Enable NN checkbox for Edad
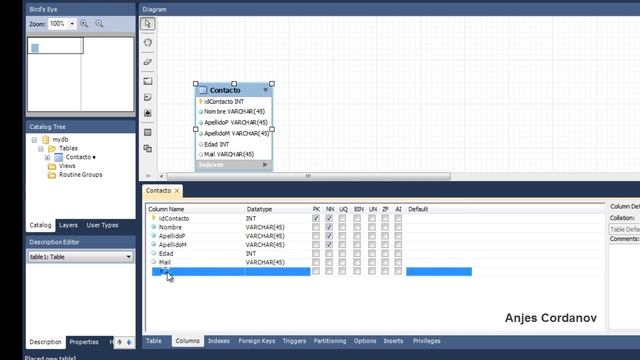This screenshot has height=360, width=640. pos(329,253)
